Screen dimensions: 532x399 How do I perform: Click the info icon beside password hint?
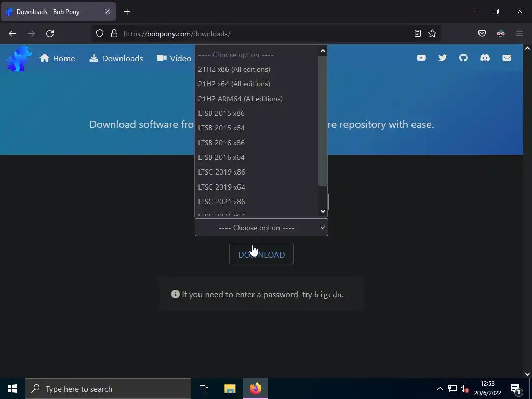(176, 294)
